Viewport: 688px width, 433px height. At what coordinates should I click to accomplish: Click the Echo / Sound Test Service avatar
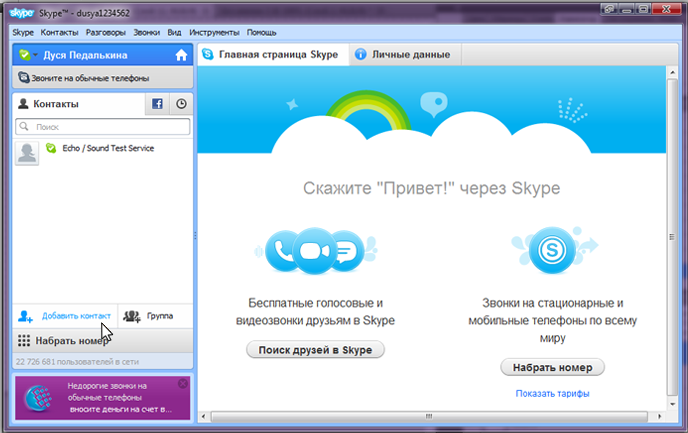click(27, 151)
